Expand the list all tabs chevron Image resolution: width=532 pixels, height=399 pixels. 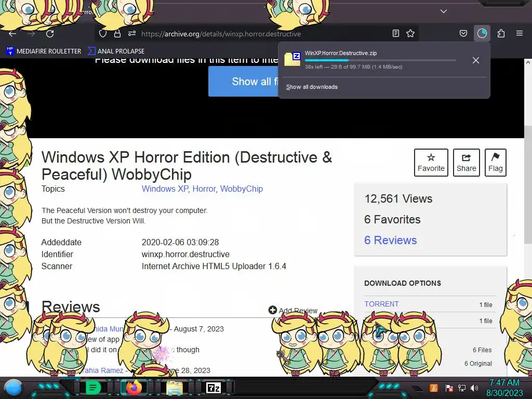pyautogui.click(x=444, y=11)
